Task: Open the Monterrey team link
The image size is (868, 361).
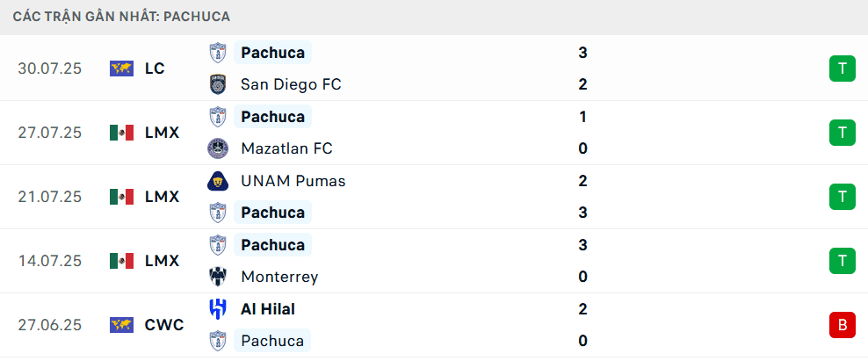Action: point(278,277)
